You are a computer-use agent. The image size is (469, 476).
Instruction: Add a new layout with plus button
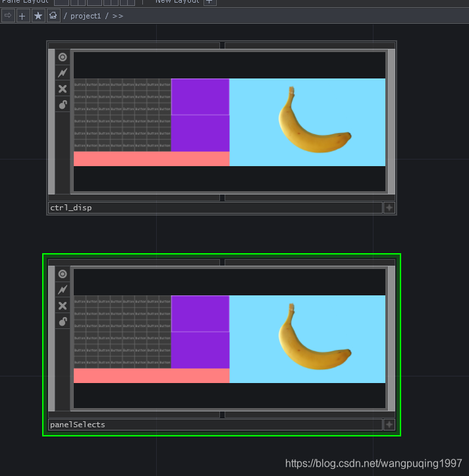pyautogui.click(x=209, y=2)
